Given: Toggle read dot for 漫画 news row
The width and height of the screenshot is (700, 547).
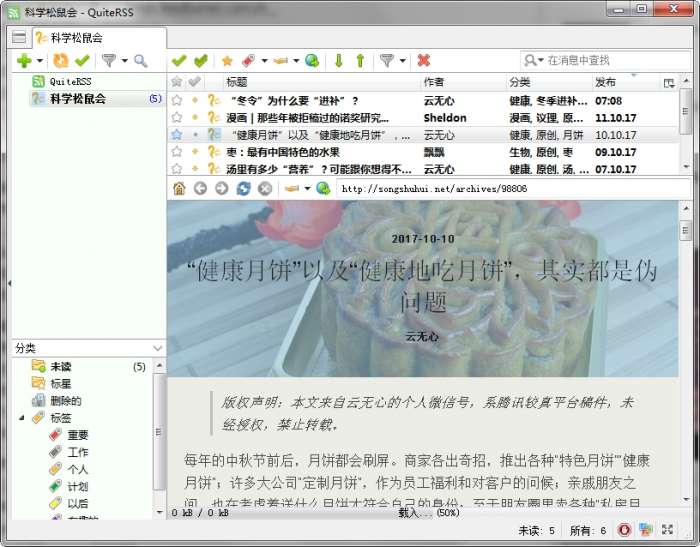Looking at the screenshot, I should click(x=195, y=118).
